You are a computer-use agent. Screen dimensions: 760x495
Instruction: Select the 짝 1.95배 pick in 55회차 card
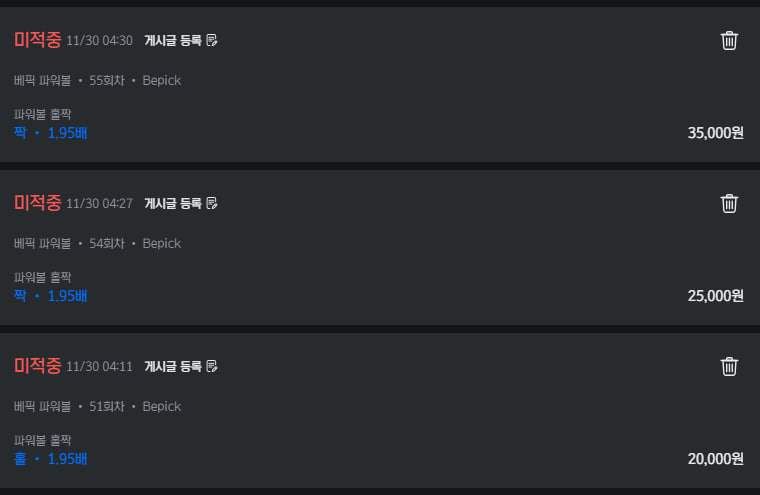click(51, 132)
